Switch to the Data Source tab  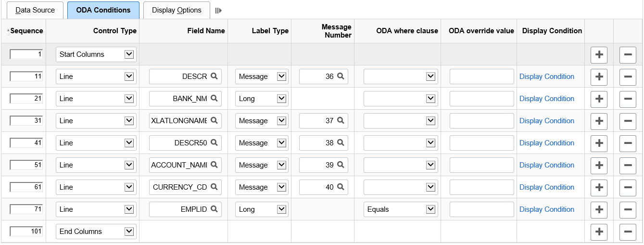point(35,10)
